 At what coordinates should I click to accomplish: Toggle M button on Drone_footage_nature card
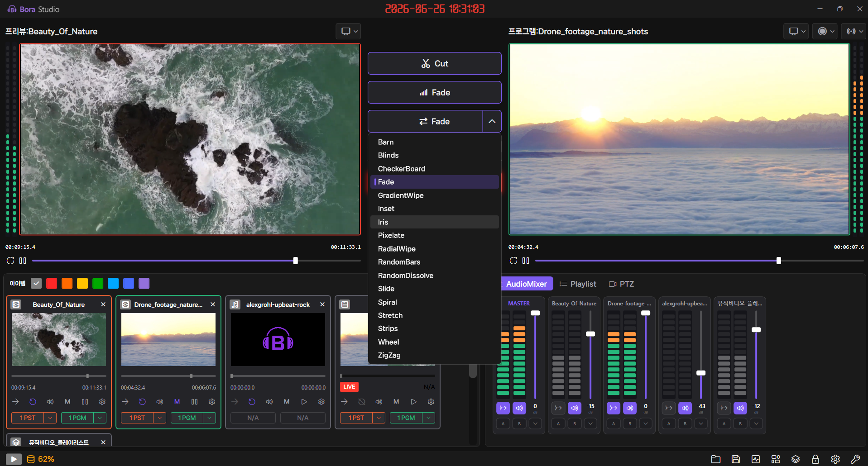pos(177,402)
